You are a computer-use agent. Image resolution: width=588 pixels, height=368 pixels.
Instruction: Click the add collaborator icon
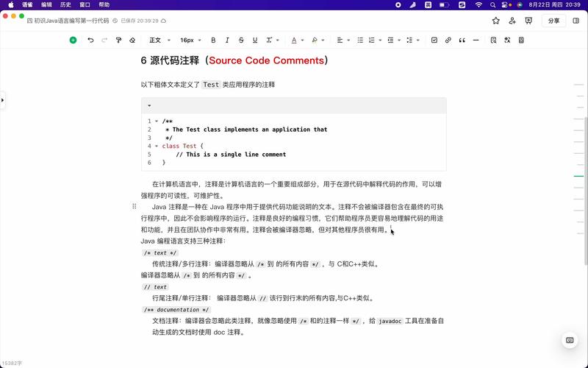[512, 21]
